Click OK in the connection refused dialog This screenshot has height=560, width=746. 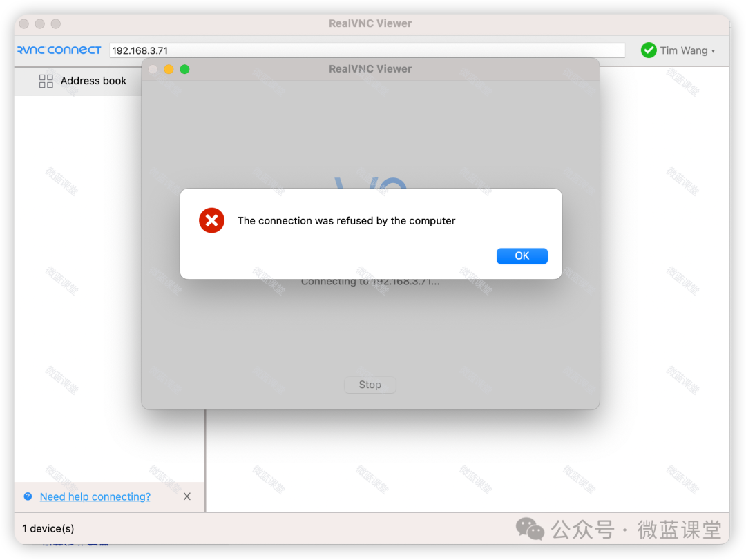[522, 256]
